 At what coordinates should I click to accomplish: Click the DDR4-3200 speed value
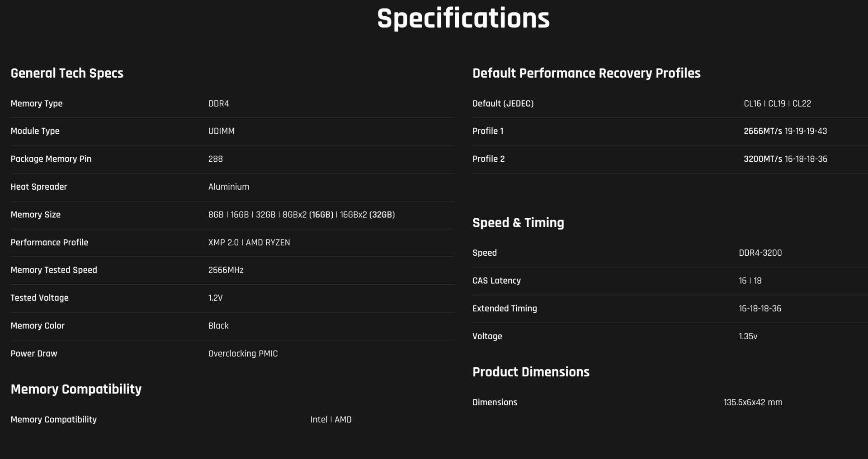click(x=760, y=253)
